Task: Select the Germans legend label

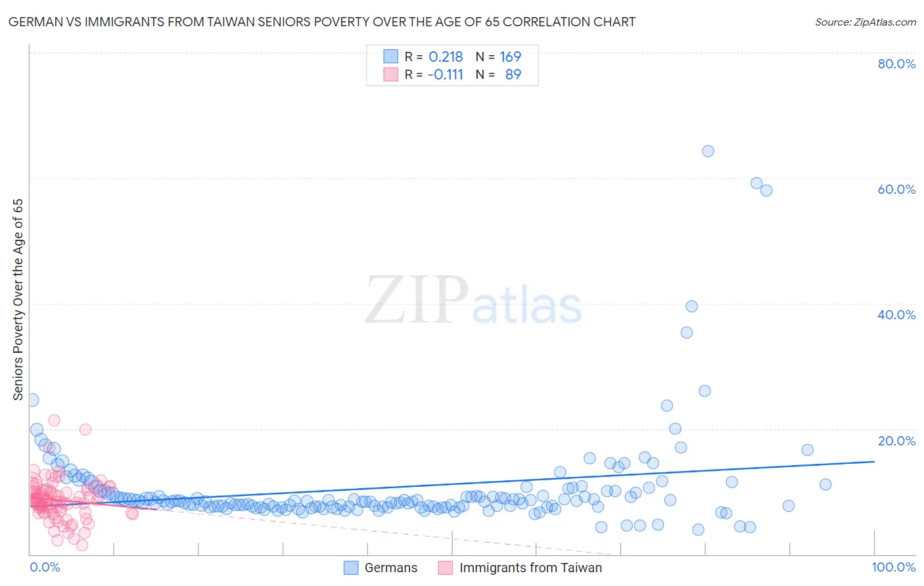Action: tap(391, 568)
